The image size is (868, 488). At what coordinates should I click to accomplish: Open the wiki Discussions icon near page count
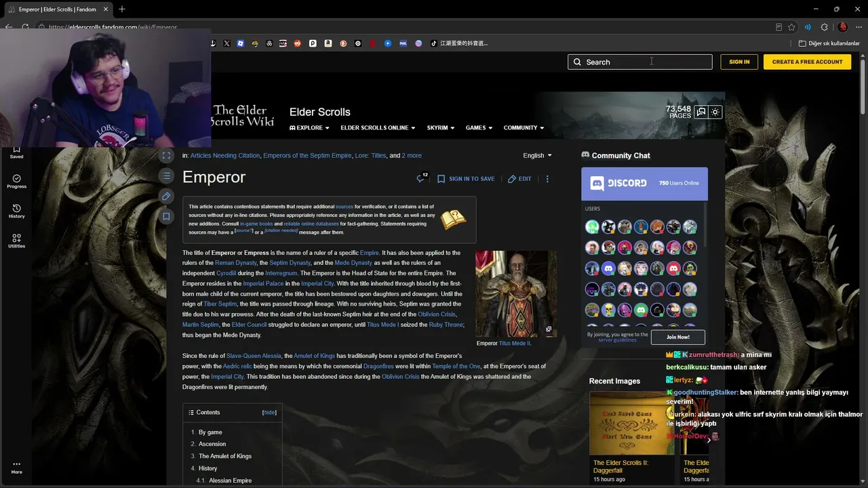tap(701, 112)
